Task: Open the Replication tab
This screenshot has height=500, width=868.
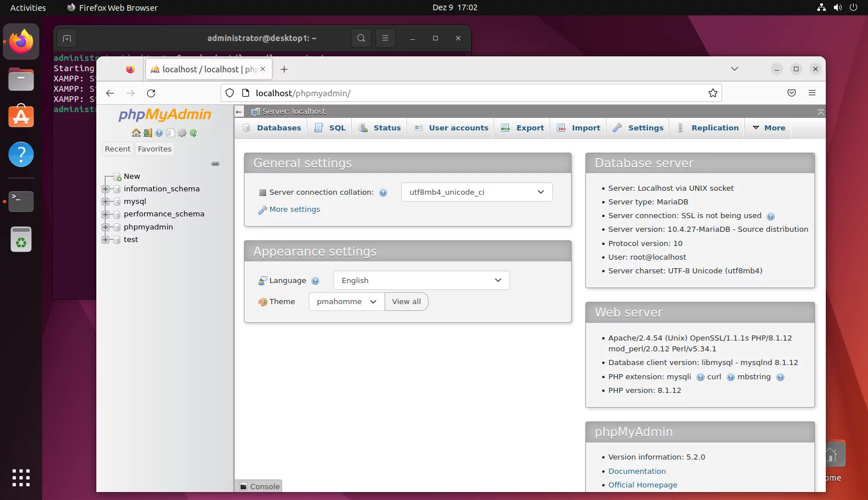Action: [x=707, y=128]
